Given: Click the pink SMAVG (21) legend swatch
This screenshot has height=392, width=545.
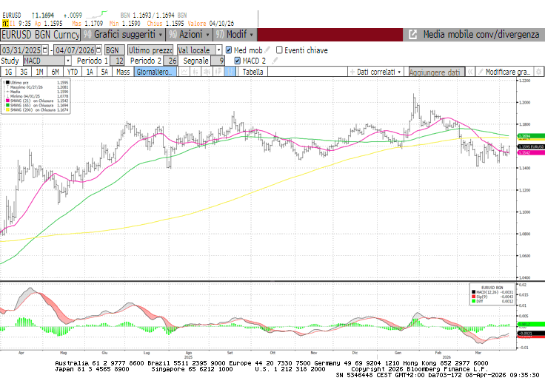Looking at the screenshot, I should tap(7, 101).
